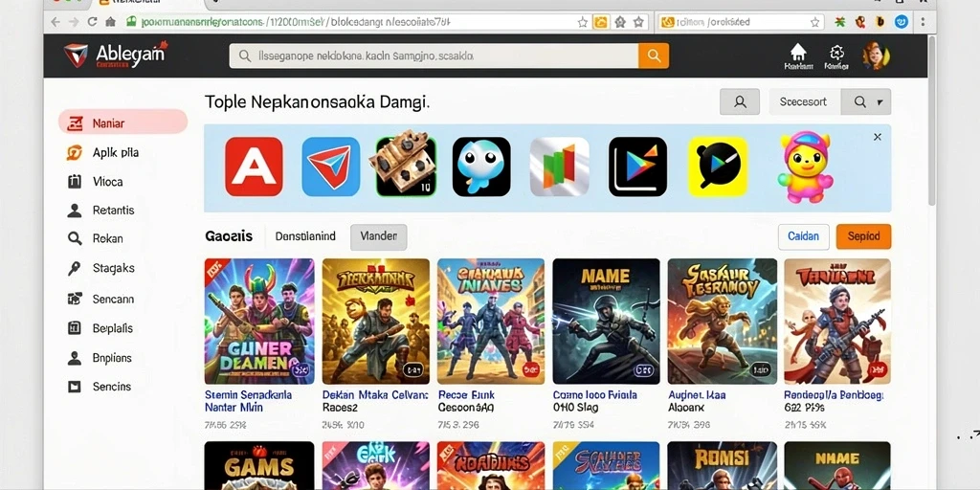
Task: Open the Recoe Fiunk game thumbnail
Action: (491, 322)
